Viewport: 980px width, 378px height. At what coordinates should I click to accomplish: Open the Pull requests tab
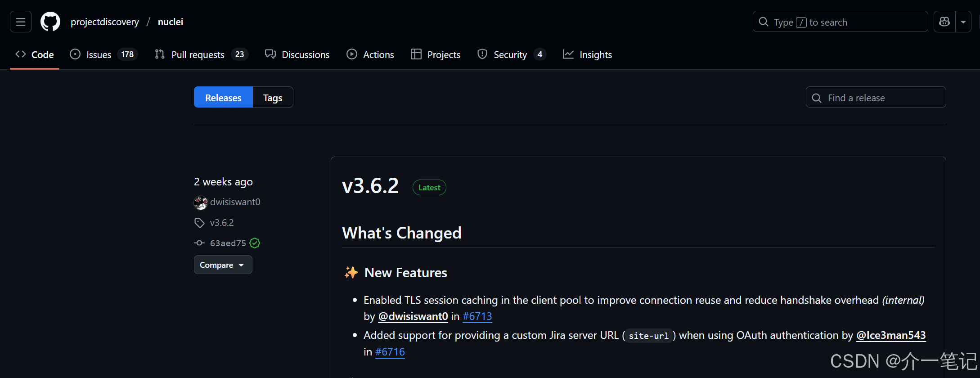click(x=201, y=54)
